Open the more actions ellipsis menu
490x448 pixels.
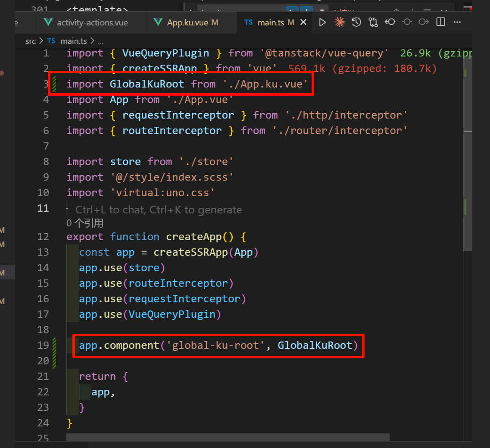pyautogui.click(x=457, y=22)
